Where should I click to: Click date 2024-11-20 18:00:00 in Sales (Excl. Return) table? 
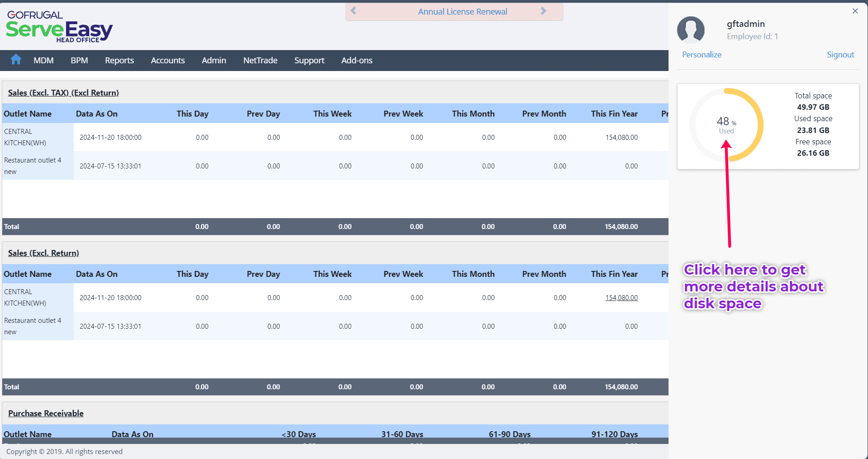111,298
